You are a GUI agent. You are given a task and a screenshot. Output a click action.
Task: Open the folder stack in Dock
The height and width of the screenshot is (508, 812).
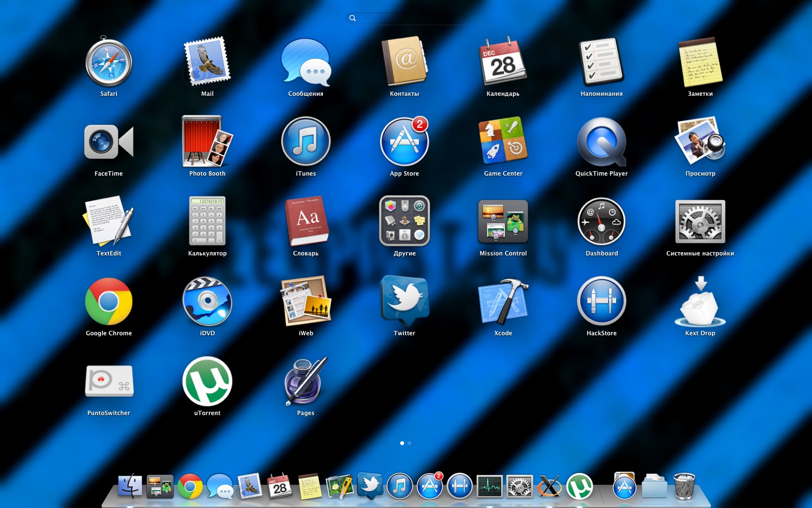pos(654,486)
